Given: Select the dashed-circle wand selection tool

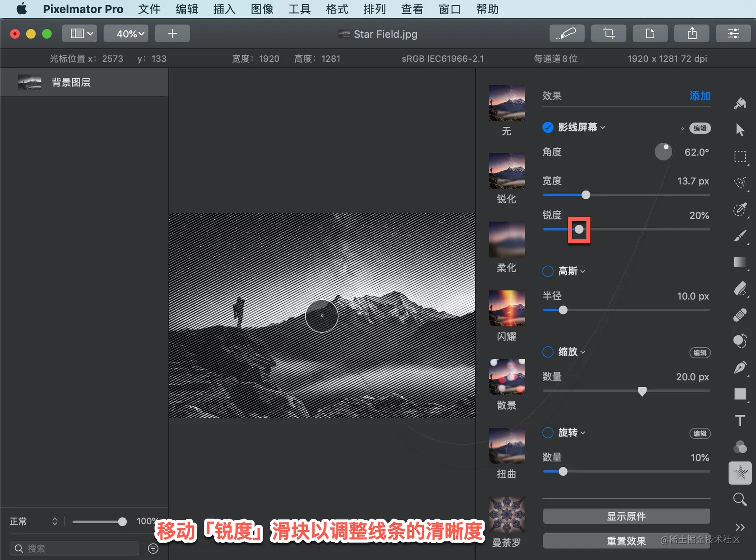Looking at the screenshot, I should [740, 209].
